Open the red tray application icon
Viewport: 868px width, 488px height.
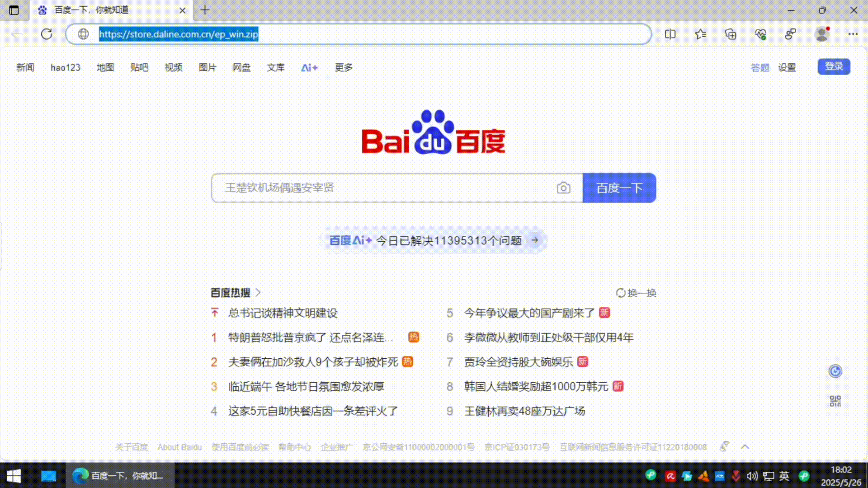click(x=670, y=476)
